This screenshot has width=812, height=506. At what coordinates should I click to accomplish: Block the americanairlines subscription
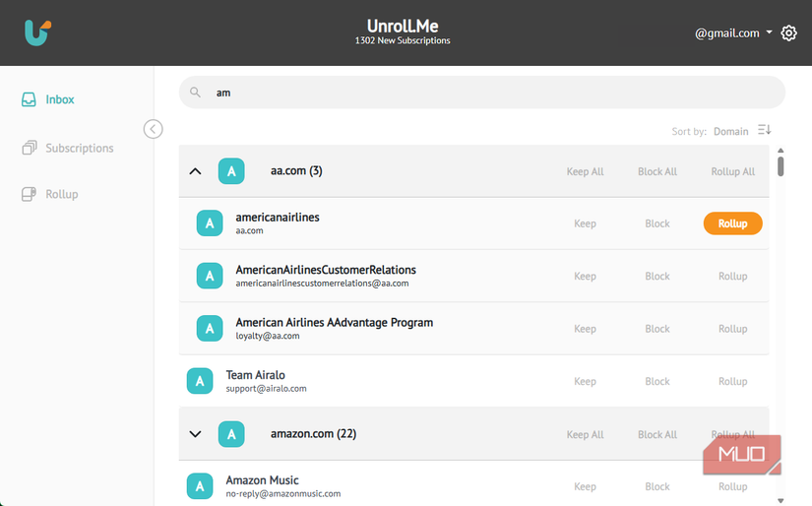657,223
